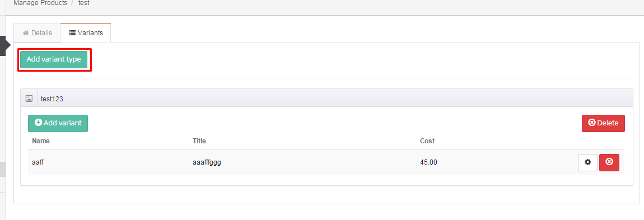This screenshot has width=644, height=220.
Task: Click the plus icon in Add variant
Action: pyautogui.click(x=39, y=122)
